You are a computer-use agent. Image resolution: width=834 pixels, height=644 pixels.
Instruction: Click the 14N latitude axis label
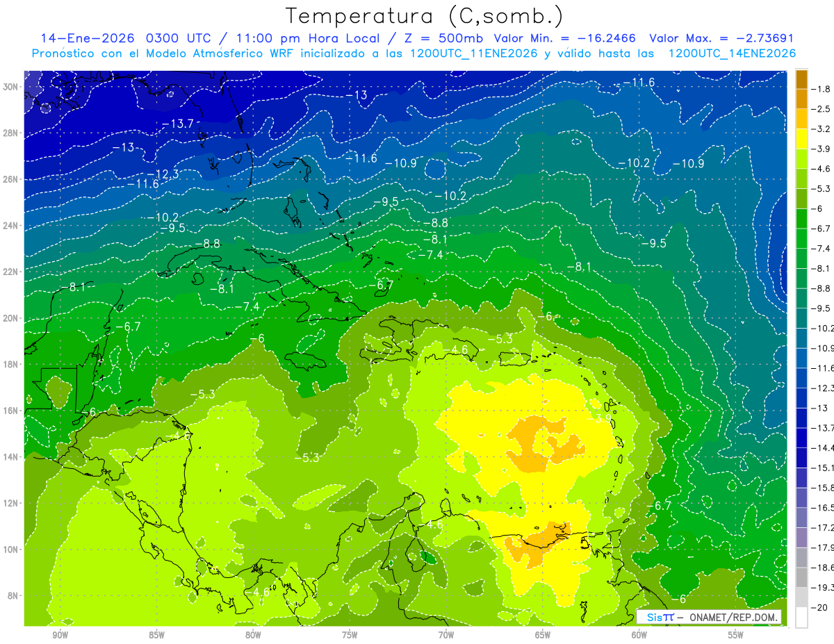click(x=12, y=456)
